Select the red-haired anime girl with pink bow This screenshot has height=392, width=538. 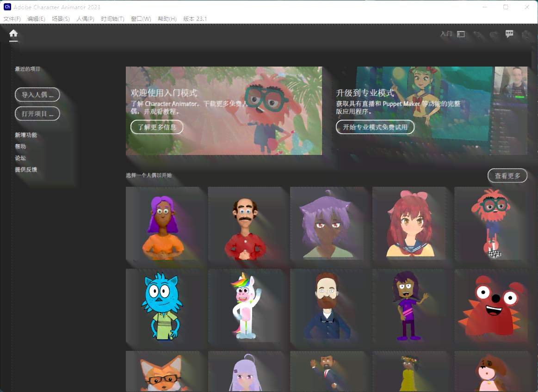pos(409,223)
